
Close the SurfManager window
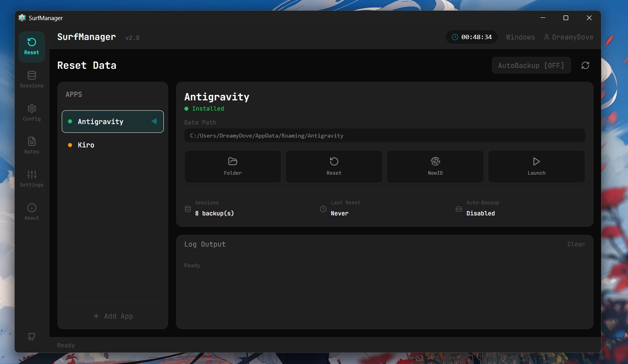589,18
